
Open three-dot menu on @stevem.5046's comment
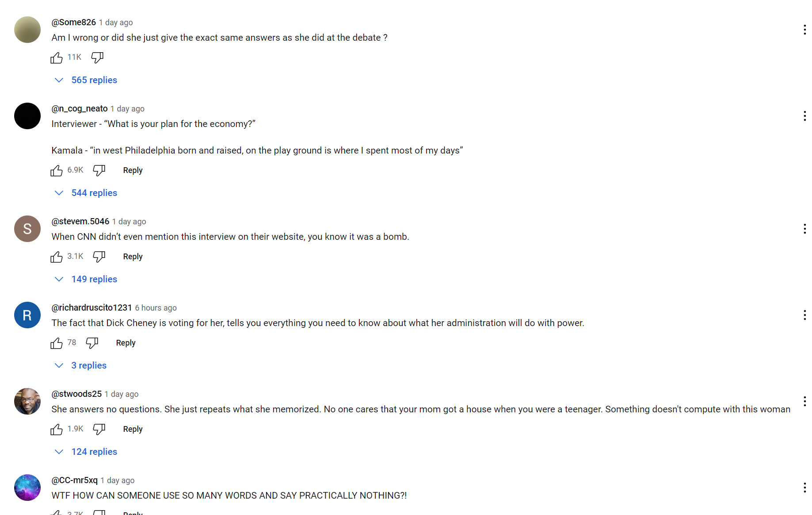(804, 229)
